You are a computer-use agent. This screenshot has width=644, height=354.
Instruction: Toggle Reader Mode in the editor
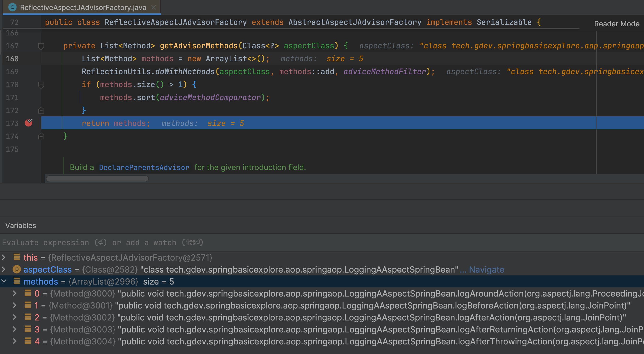616,24
